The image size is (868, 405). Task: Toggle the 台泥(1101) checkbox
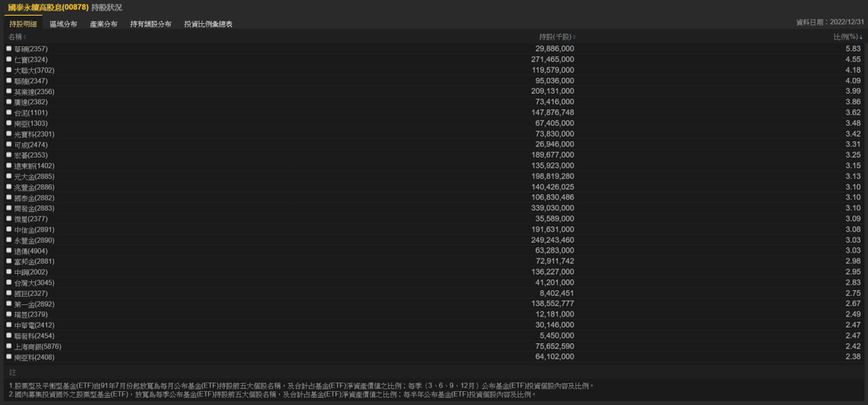pos(9,112)
